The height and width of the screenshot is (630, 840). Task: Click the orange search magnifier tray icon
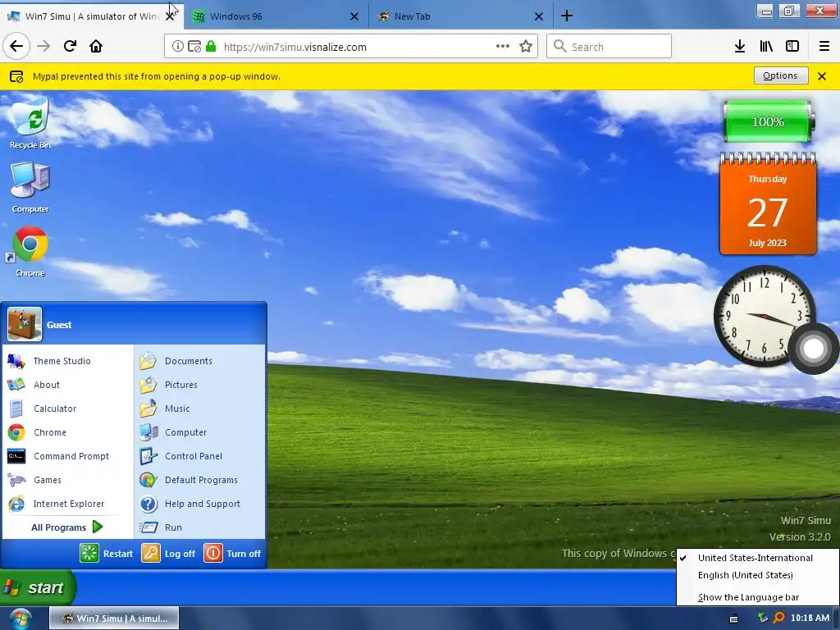tap(779, 619)
